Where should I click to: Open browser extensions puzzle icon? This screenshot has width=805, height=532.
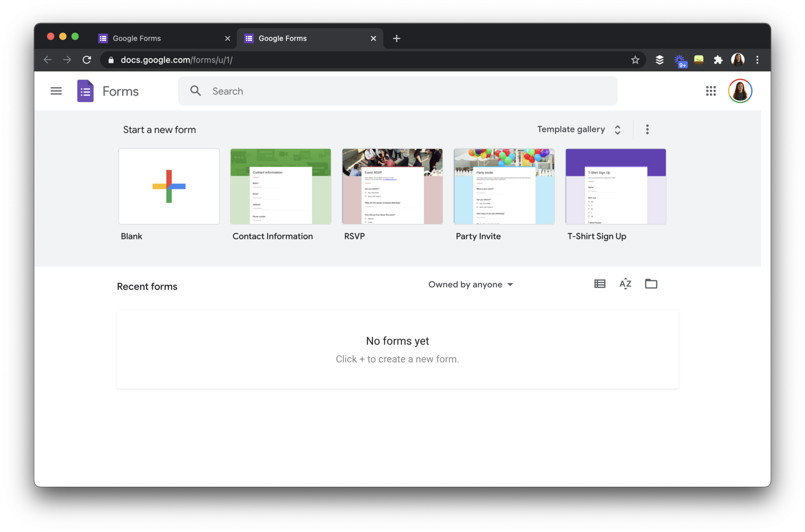click(718, 60)
